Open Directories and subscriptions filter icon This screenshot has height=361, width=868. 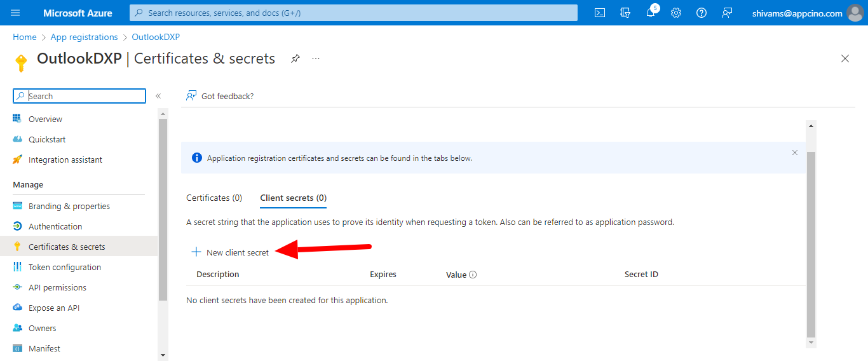point(625,13)
